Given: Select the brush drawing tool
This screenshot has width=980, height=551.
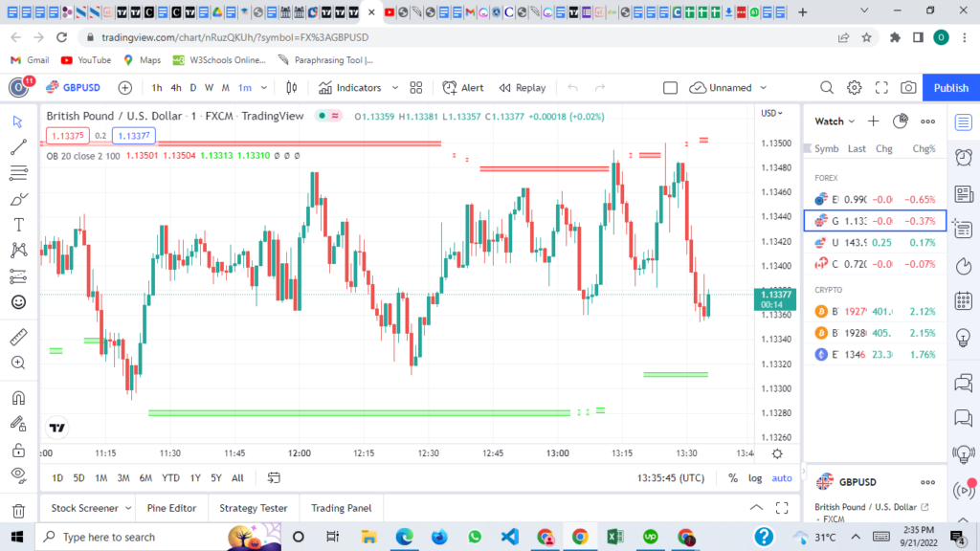Looking at the screenshot, I should 18,199.
